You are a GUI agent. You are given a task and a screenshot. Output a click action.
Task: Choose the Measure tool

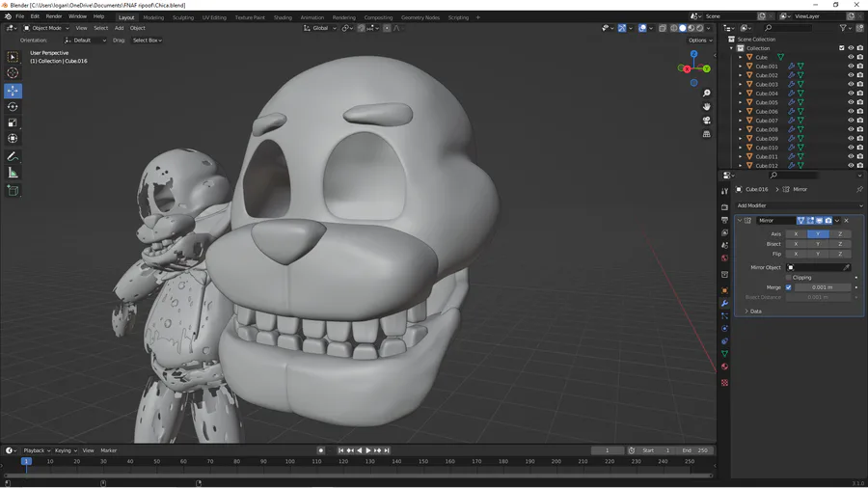(13, 174)
